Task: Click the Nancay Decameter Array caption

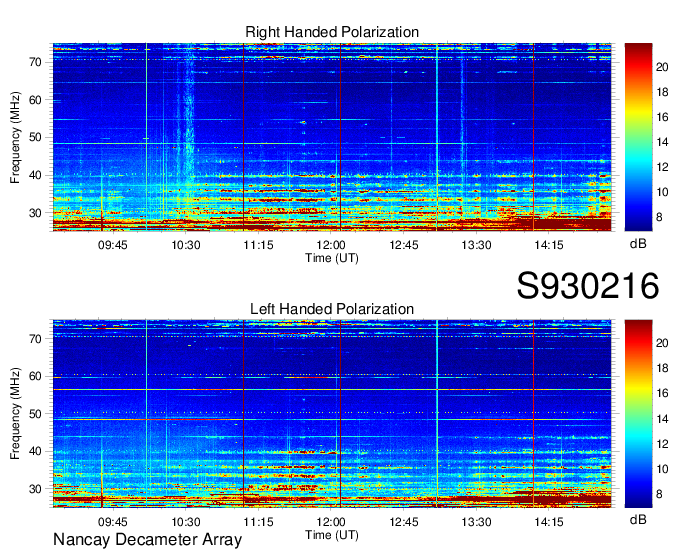Action: click(x=147, y=540)
